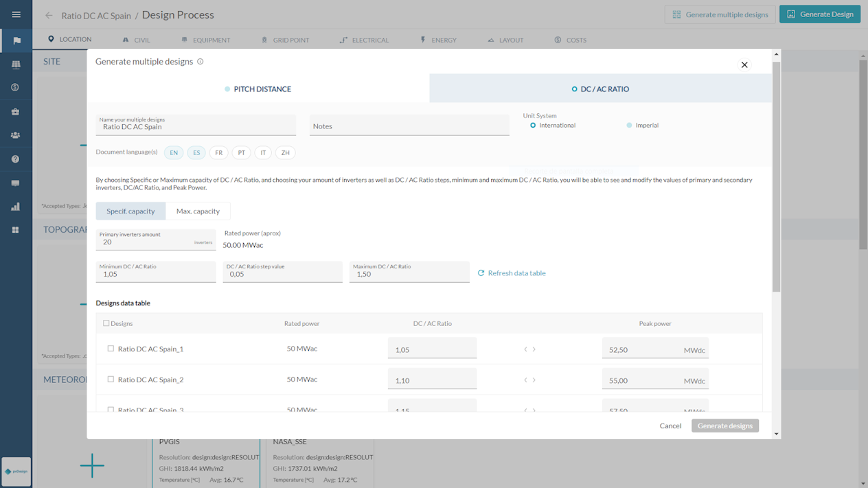Open the LOCATION tab
The height and width of the screenshot is (488, 868).
pyautogui.click(x=69, y=40)
